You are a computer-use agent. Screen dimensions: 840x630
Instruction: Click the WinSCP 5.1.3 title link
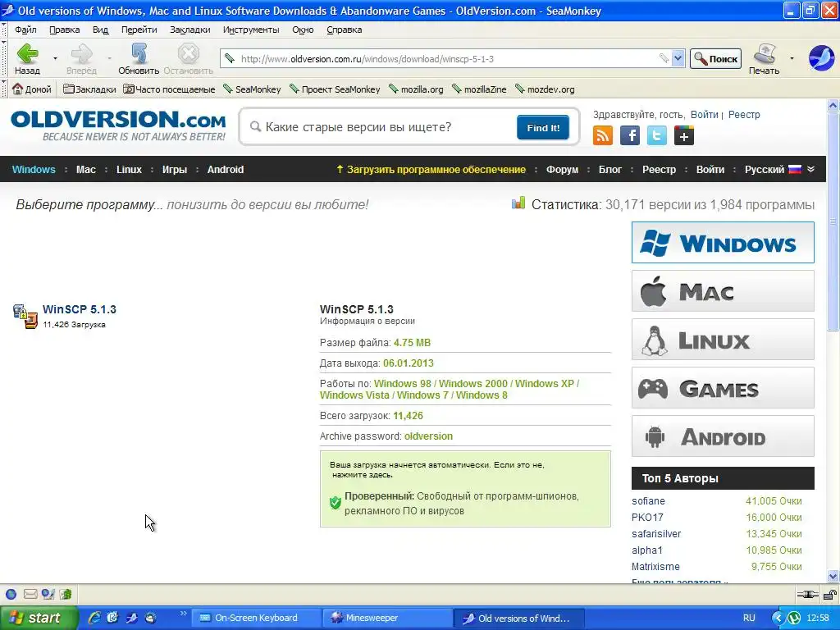80,309
